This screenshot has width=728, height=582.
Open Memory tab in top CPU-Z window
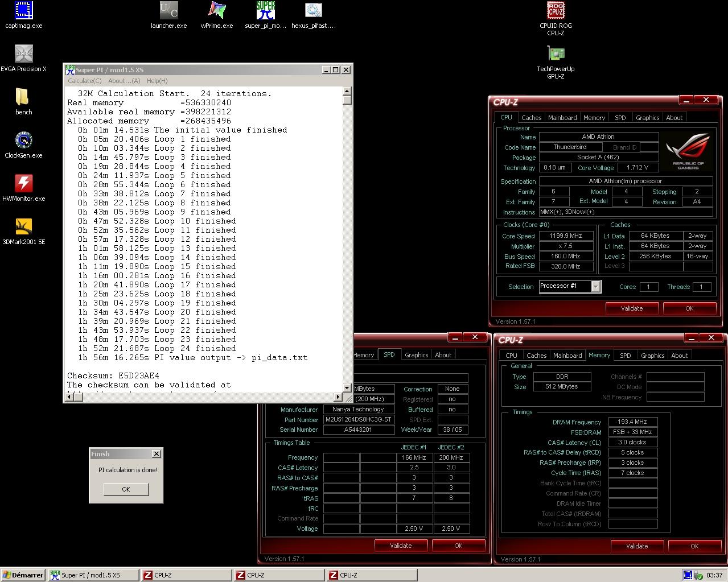594,118
